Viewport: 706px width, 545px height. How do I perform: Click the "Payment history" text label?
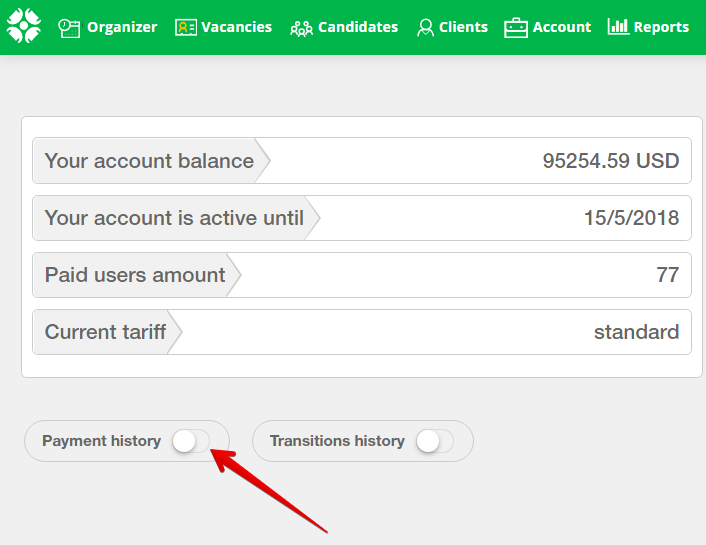point(101,441)
